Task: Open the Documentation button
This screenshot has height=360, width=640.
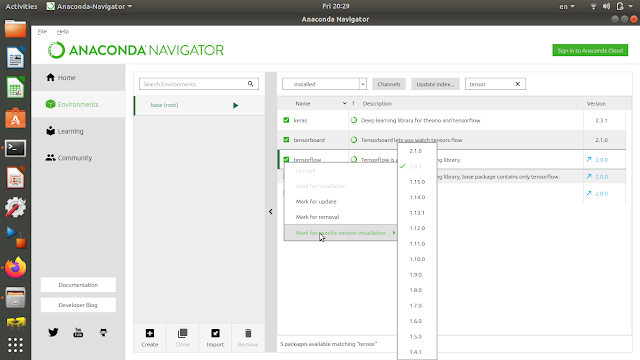Action: tap(78, 285)
